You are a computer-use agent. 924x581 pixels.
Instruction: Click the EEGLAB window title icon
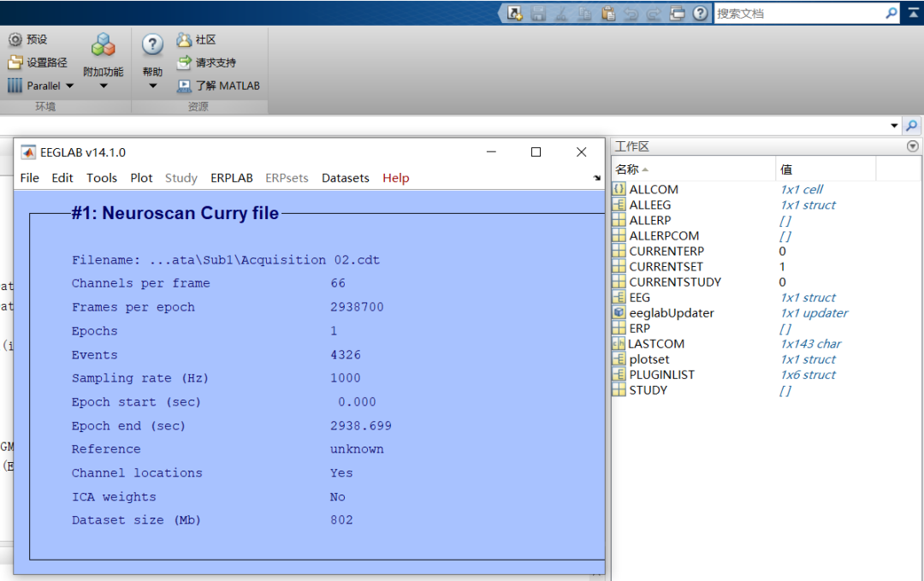[27, 152]
